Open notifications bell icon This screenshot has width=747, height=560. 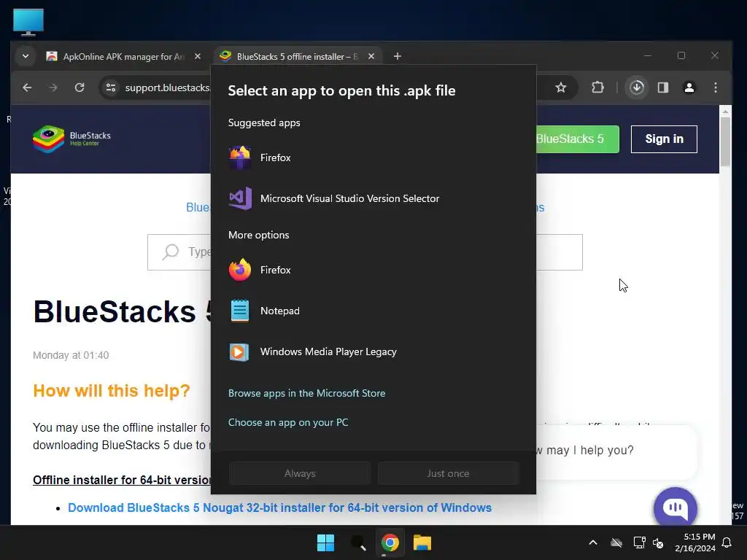[727, 542]
